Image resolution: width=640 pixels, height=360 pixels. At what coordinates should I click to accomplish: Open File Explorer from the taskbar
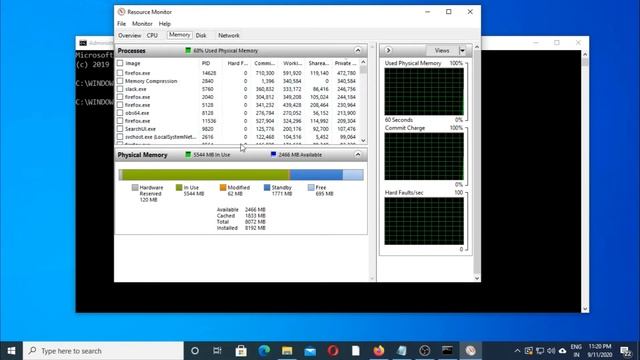coord(287,351)
